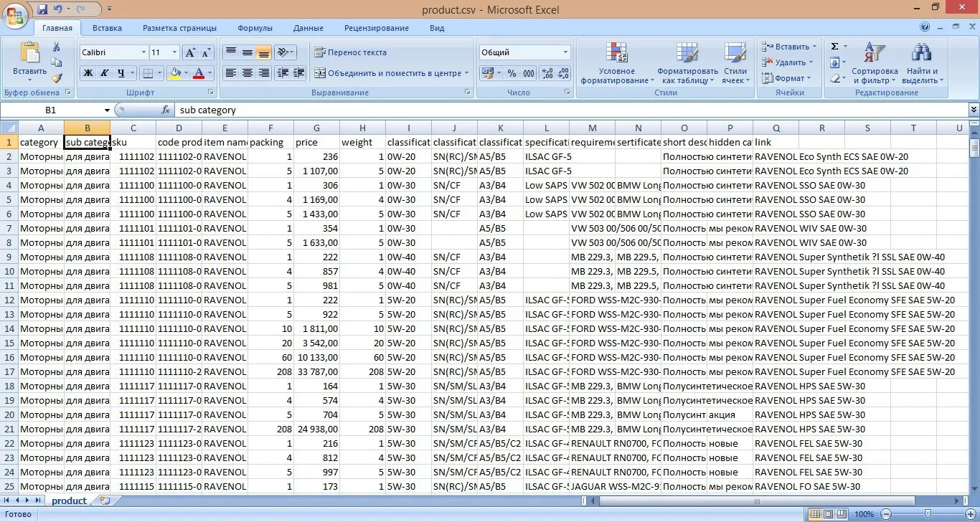Open the Вид ribbon tab
The image size is (980, 522).
(437, 28)
